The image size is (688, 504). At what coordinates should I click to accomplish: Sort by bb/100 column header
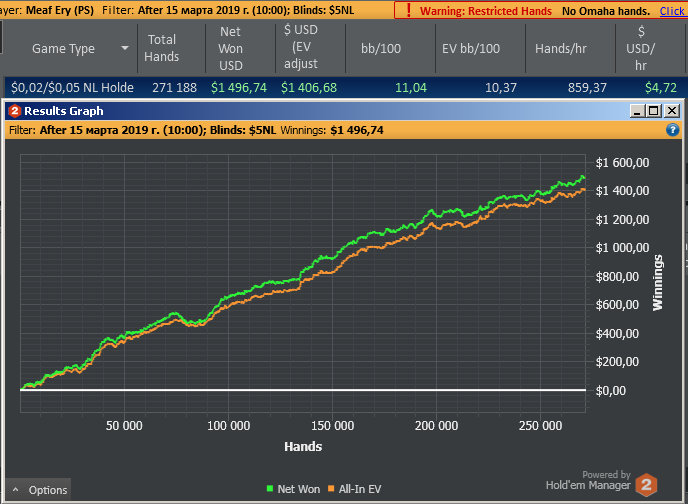[x=381, y=49]
